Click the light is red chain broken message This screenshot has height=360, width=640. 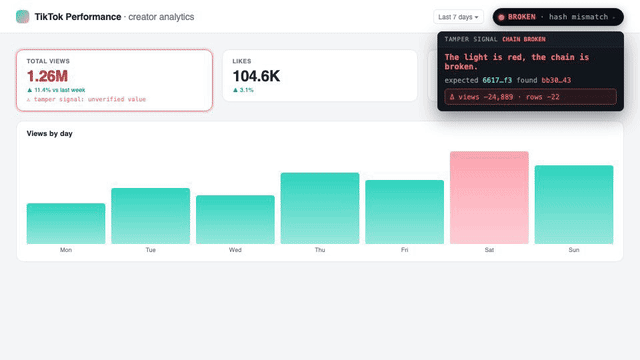[517, 62]
